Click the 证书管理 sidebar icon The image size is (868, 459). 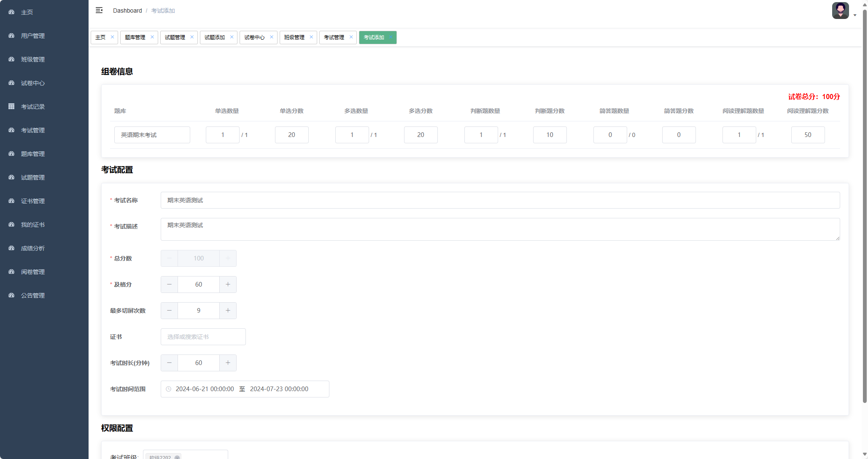(x=11, y=201)
